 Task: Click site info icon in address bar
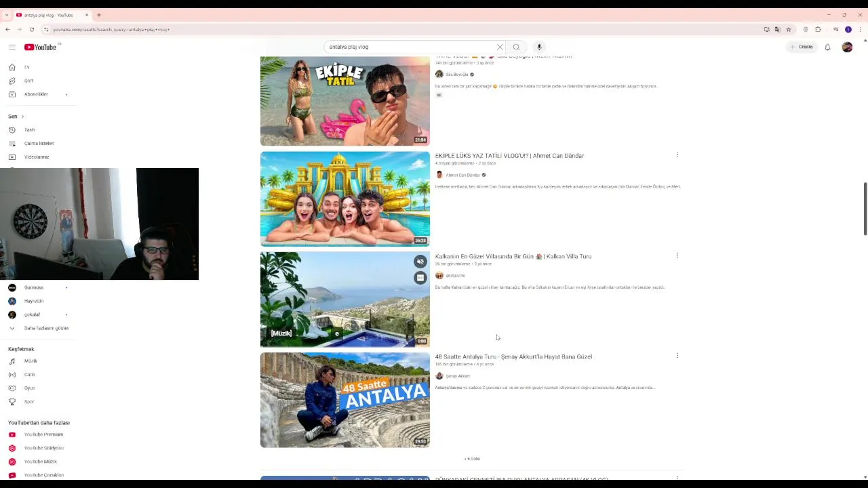tap(46, 29)
